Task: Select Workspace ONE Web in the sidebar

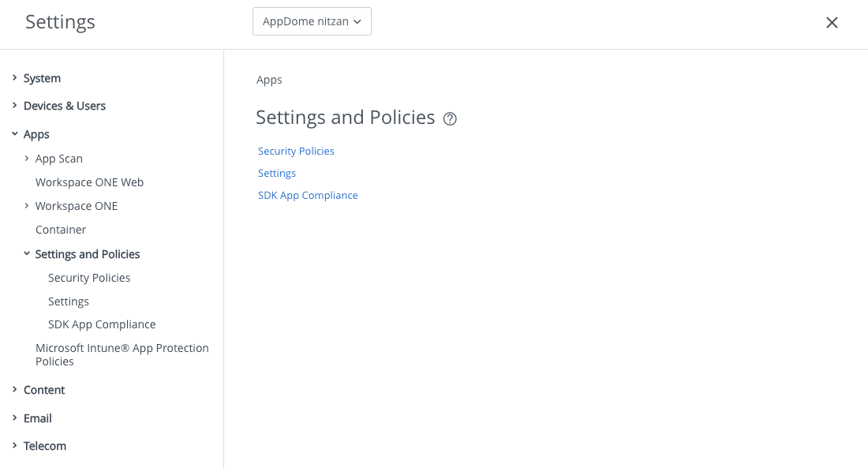Action: [x=89, y=182]
